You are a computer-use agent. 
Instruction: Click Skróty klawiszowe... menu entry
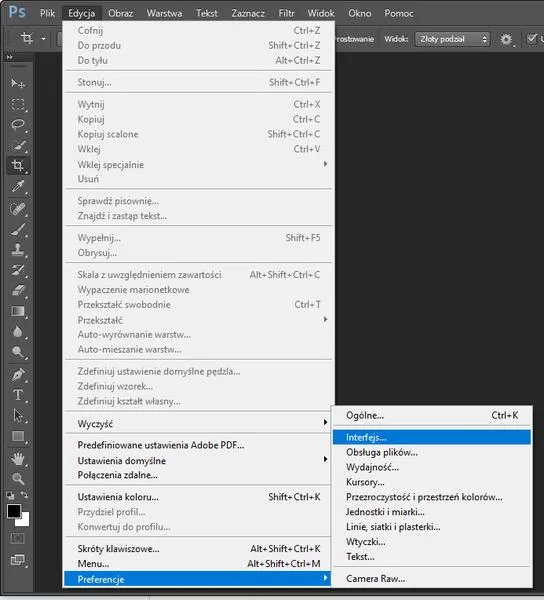pos(198,548)
